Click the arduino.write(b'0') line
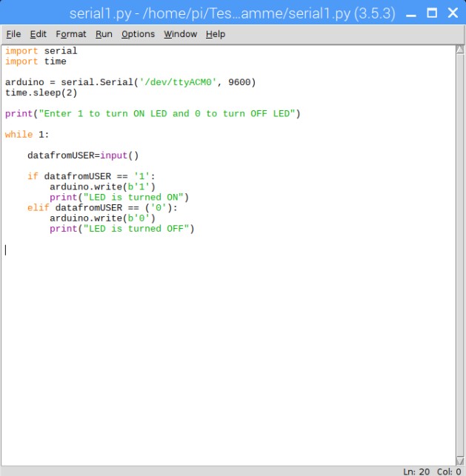This screenshot has width=466, height=476. click(x=102, y=218)
